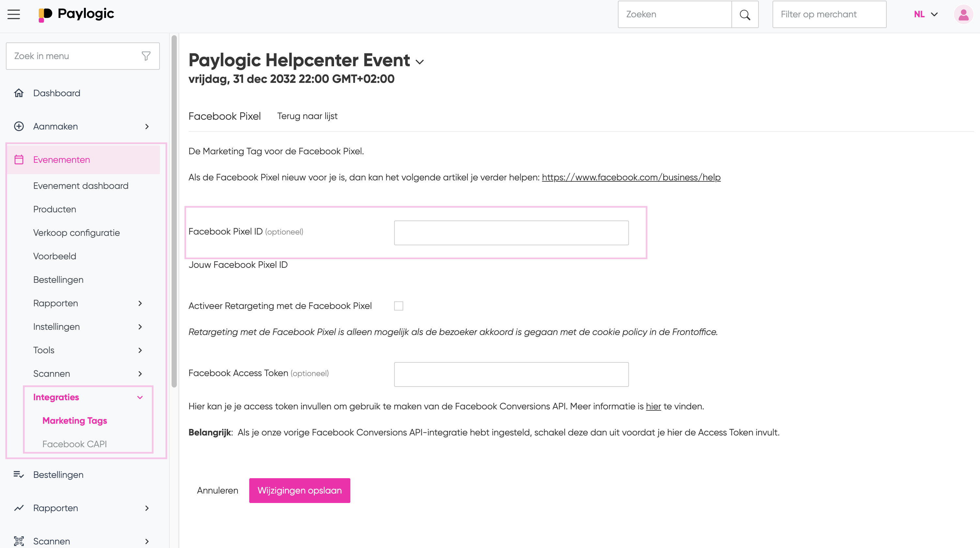The width and height of the screenshot is (980, 548).
Task: Open the hamburger menu icon
Action: (14, 14)
